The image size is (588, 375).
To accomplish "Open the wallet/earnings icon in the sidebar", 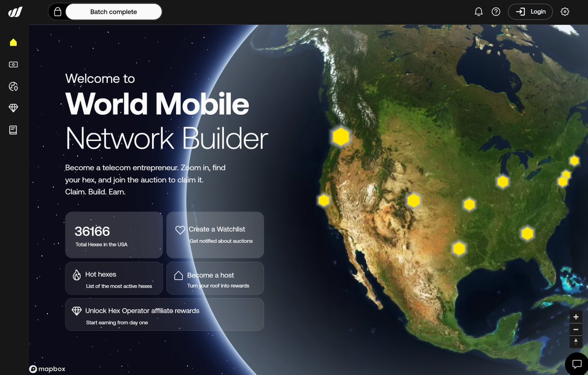I will point(13,64).
